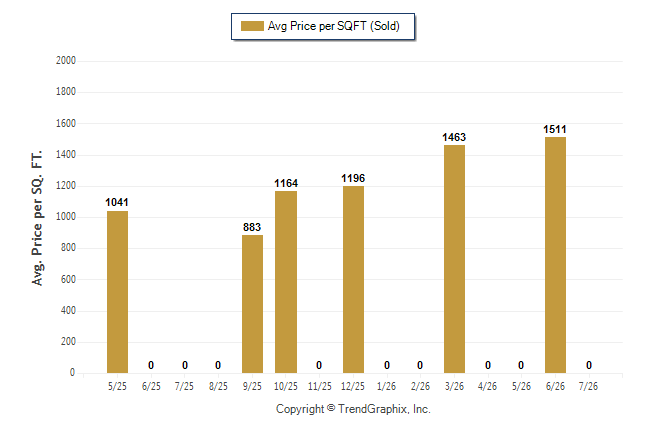Viewport: 646px width, 434px height.
Task: Click the 7/26 x-axis label
Action: coord(588,386)
